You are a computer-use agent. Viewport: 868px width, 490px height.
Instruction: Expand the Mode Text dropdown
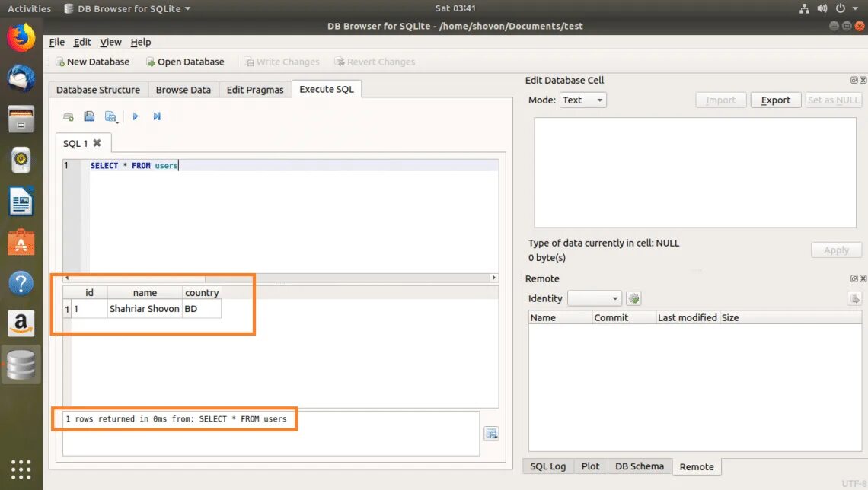click(x=583, y=100)
